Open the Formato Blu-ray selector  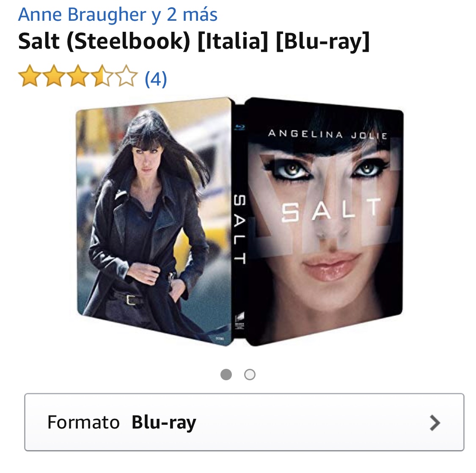(244, 422)
